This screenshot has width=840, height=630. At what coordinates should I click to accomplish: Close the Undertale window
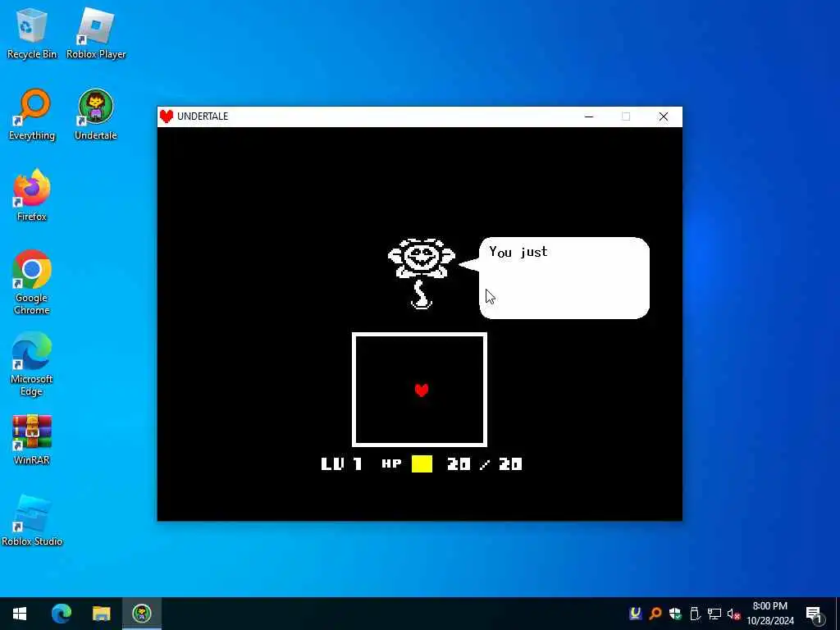(663, 116)
